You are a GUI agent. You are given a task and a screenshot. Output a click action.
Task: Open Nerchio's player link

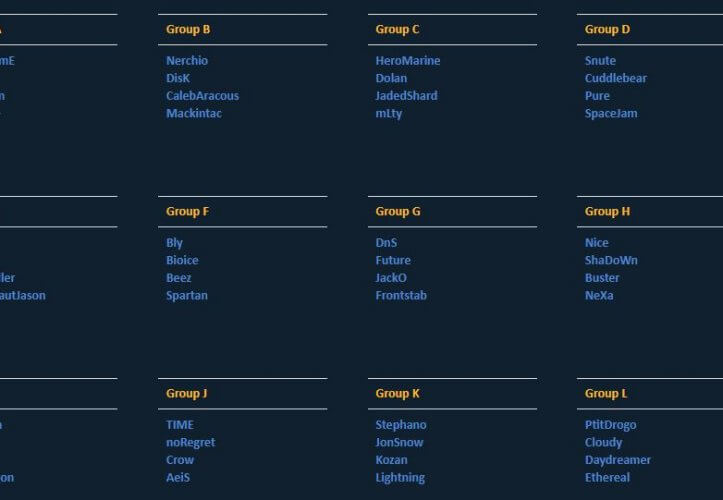187,61
